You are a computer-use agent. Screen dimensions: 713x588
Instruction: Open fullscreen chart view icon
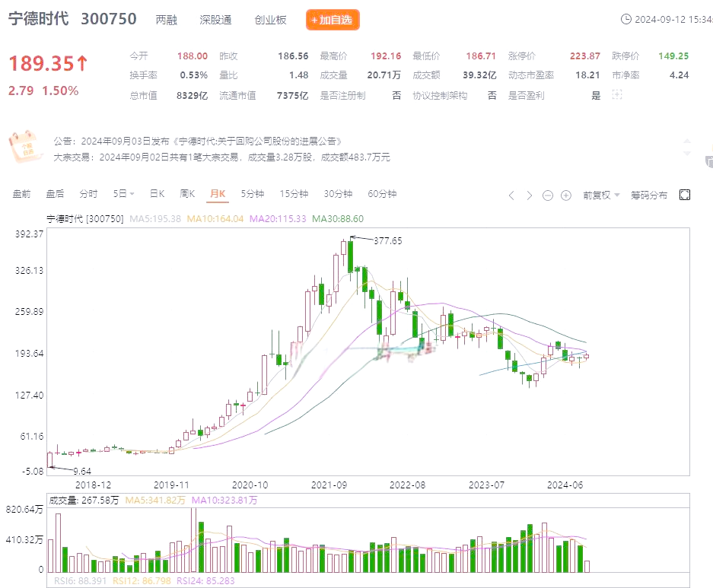point(684,195)
